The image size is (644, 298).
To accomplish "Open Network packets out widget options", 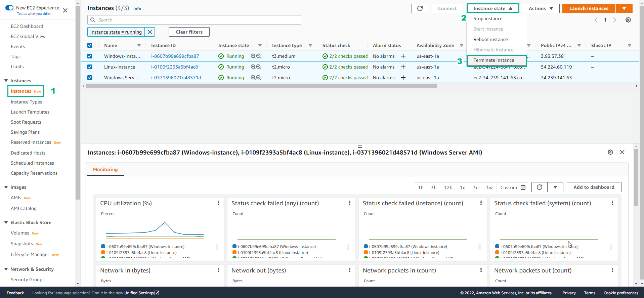I will click(x=612, y=270).
